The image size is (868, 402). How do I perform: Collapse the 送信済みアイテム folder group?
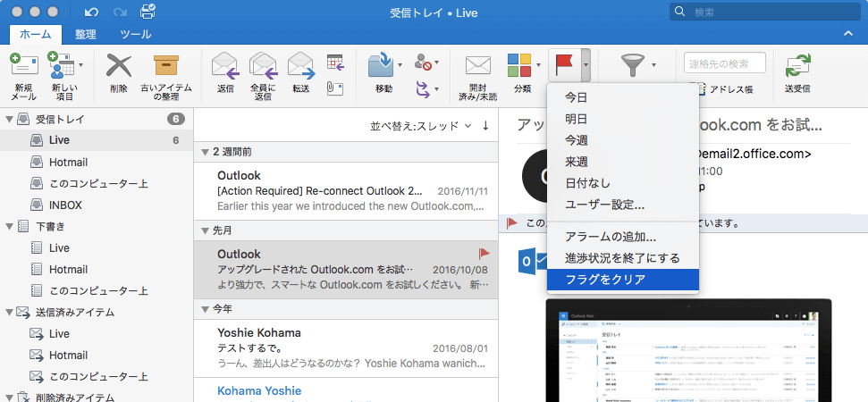tap(10, 312)
